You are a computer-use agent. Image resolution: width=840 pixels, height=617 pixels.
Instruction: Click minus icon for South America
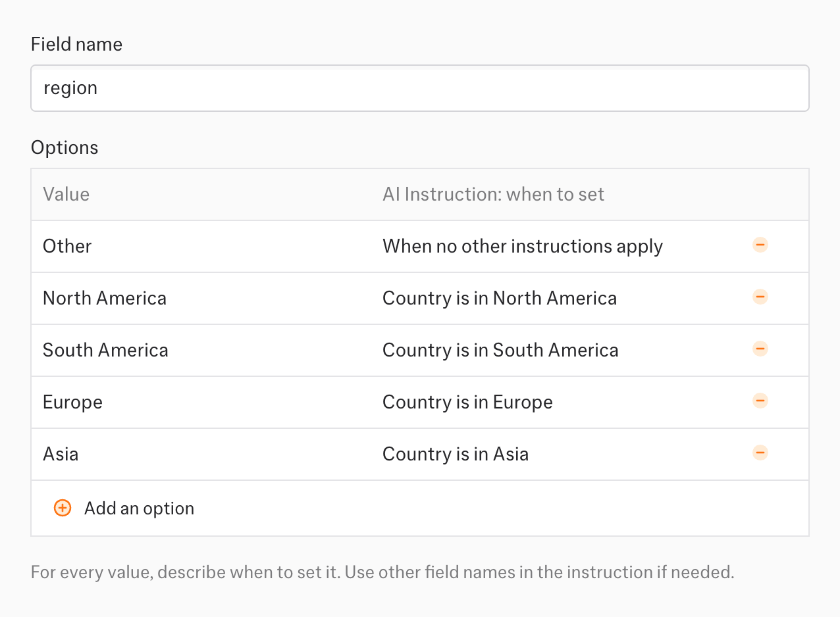[760, 349]
